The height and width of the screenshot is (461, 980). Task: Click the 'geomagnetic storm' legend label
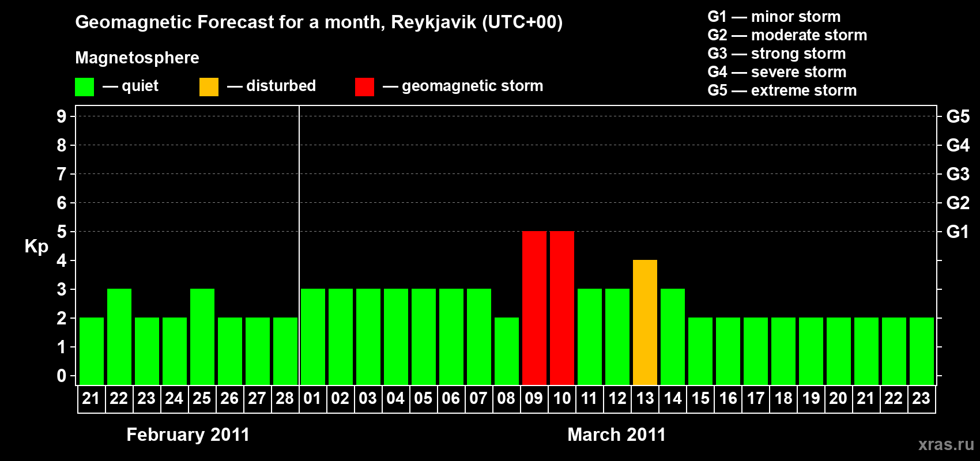tap(472, 86)
